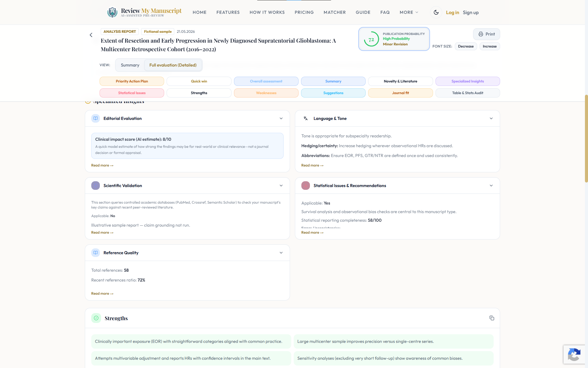
Task: Click the Clinical impact score box
Action: coord(187,146)
